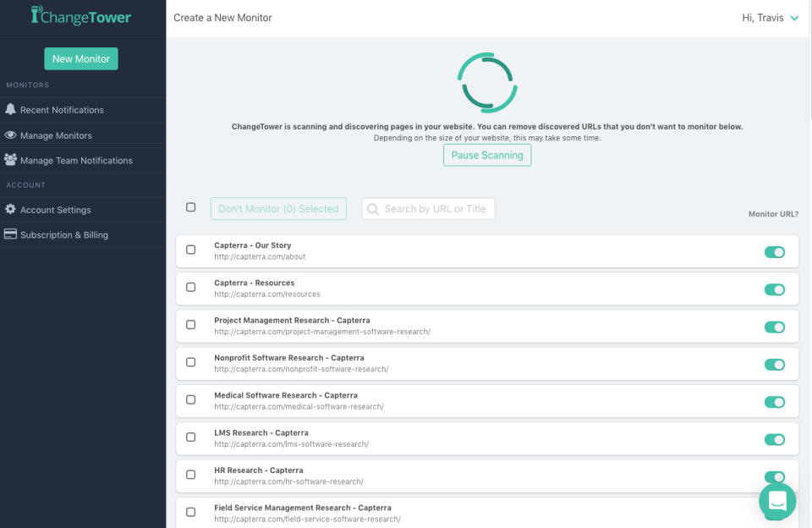812x528 pixels.
Task: Open the chat widget bubble at bottom right
Action: 777,502
